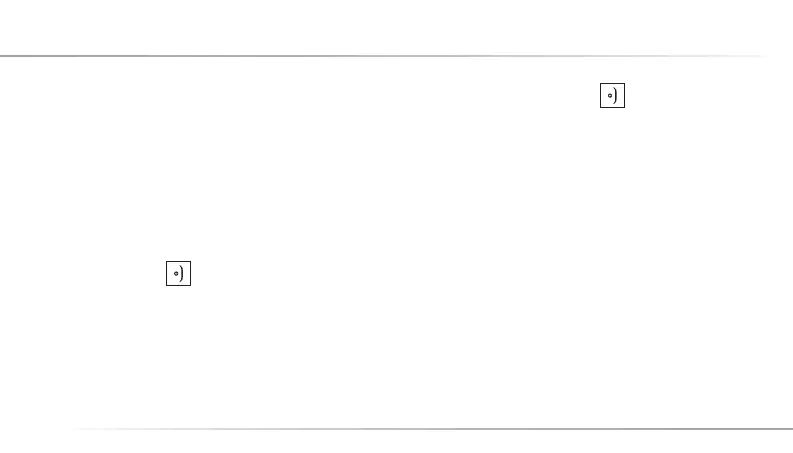Click the dot inside the lower-left boxed icon
The height and width of the screenshot is (453, 793).
point(175,273)
